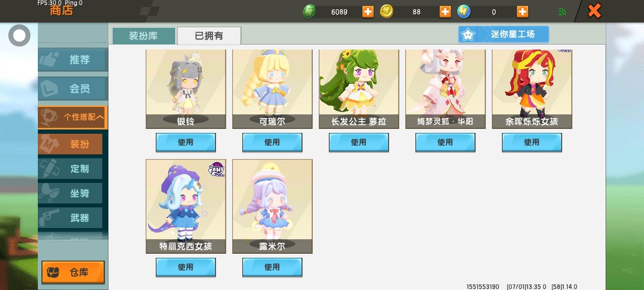This screenshot has height=290, width=644.
Task: Tap the floating circle assist button
Action: [19, 35]
